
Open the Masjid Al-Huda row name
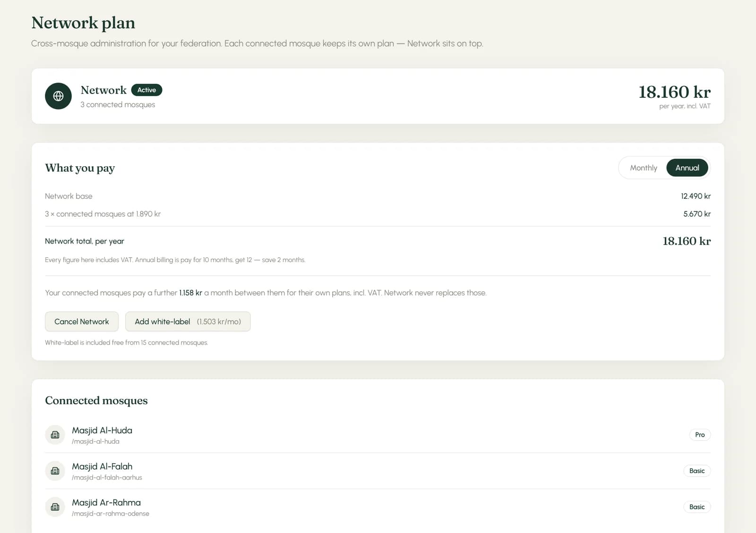(102, 430)
